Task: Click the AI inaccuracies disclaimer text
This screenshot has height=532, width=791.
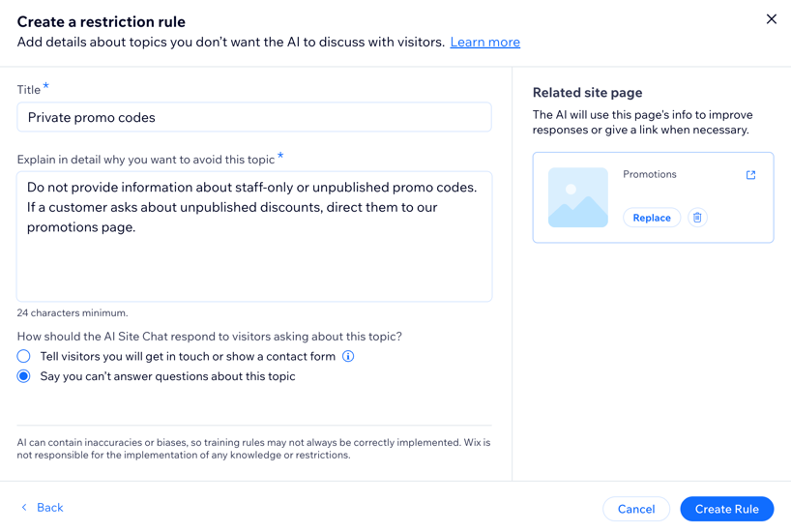Action: [253, 449]
